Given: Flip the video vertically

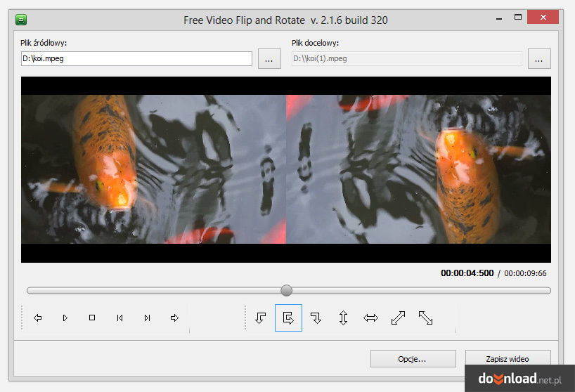Looking at the screenshot, I should pos(343,318).
